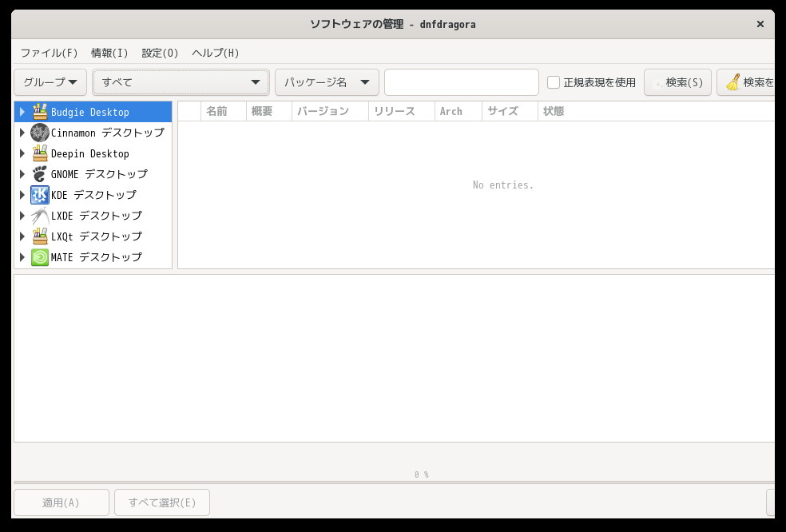Click into the package search text field
Viewport: 786px width, 532px height.
point(462,82)
